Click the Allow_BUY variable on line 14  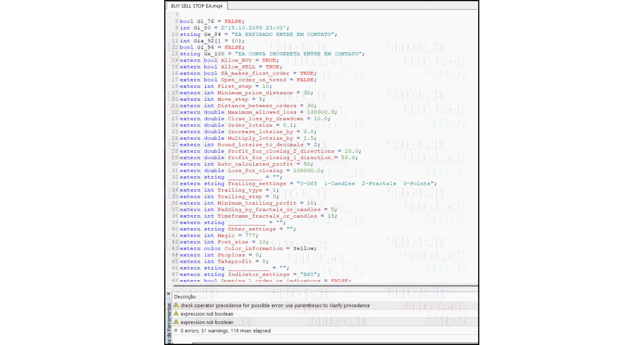236,60
